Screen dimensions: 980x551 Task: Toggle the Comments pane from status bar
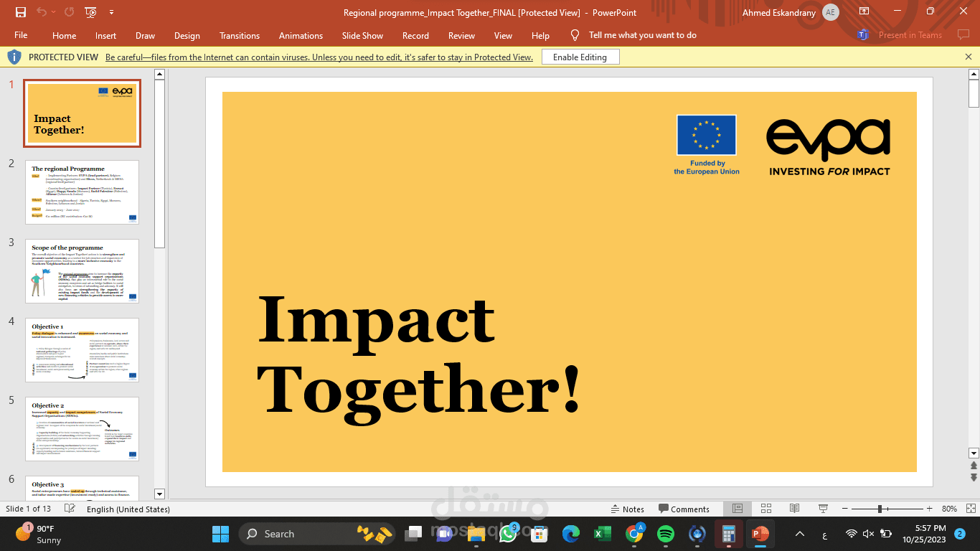(684, 509)
